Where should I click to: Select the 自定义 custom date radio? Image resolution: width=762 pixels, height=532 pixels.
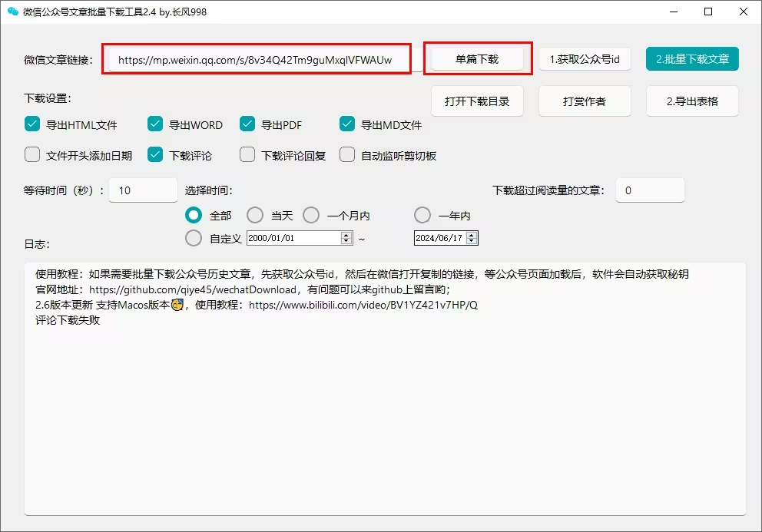[194, 238]
